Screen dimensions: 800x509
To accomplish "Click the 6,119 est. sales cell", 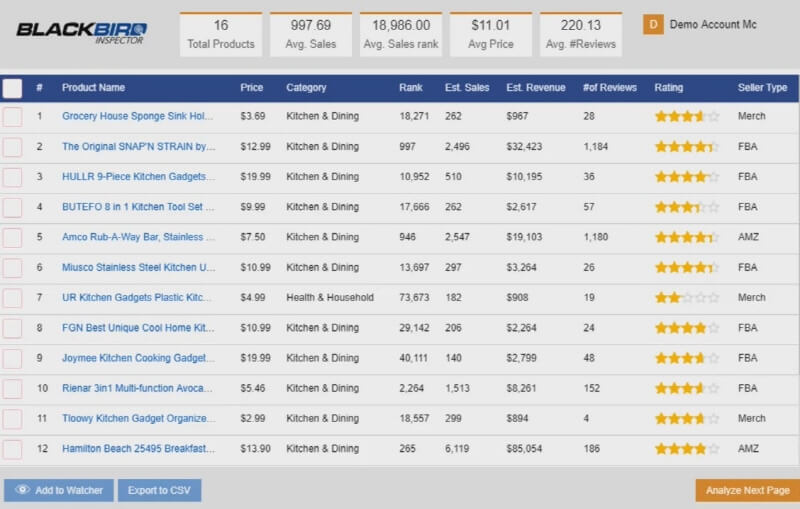I will [x=457, y=449].
